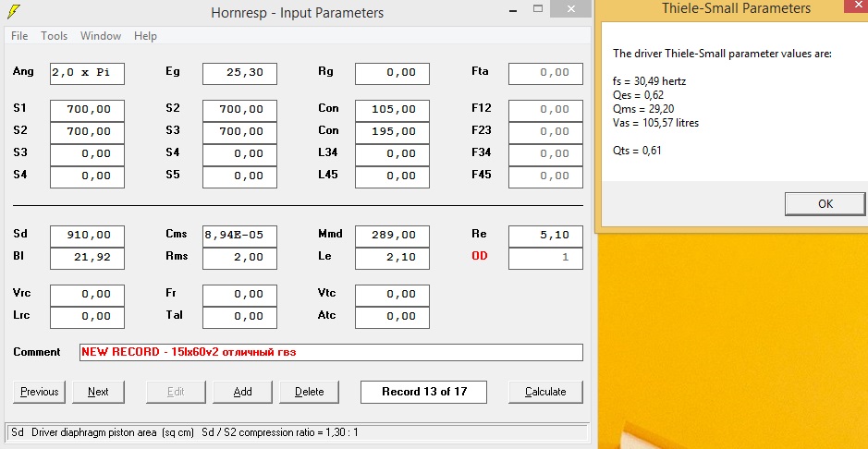Click the F23 input field
The width and height of the screenshot is (868, 449).
[545, 133]
